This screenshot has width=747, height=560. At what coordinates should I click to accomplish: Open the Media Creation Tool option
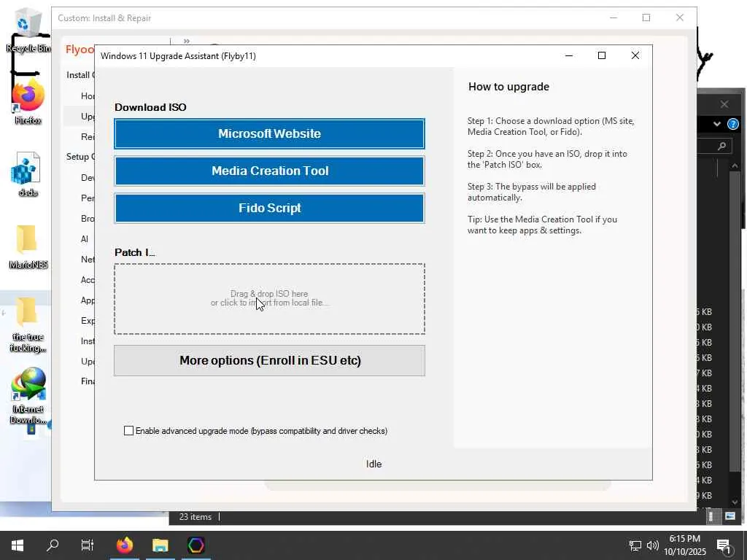click(x=269, y=171)
